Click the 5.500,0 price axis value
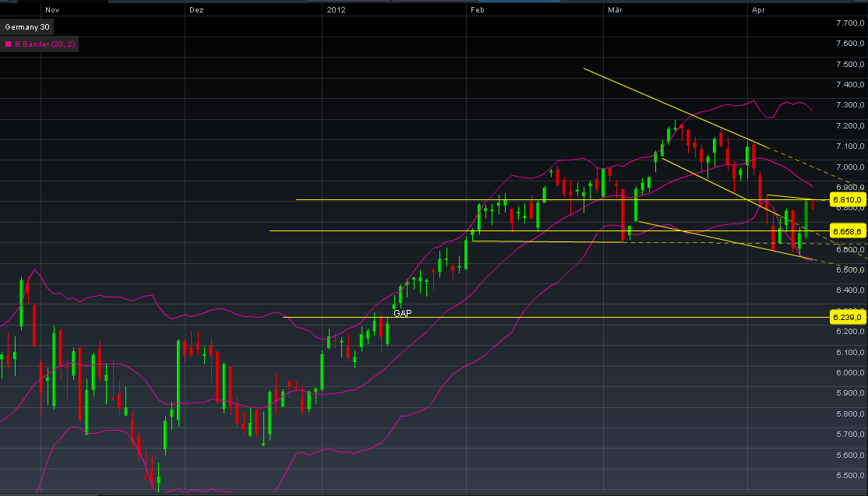This screenshot has width=868, height=496. (850, 476)
